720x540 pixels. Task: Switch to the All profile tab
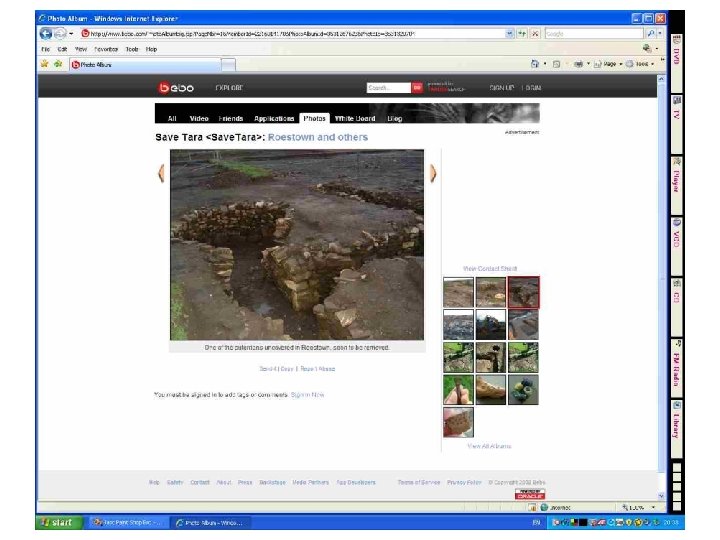172,118
